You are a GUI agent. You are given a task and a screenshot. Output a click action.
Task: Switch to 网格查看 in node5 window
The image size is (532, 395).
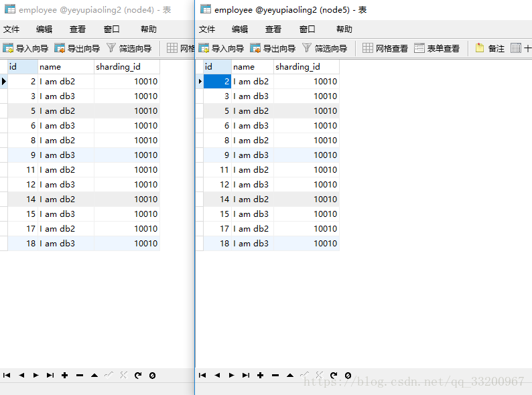click(x=385, y=48)
